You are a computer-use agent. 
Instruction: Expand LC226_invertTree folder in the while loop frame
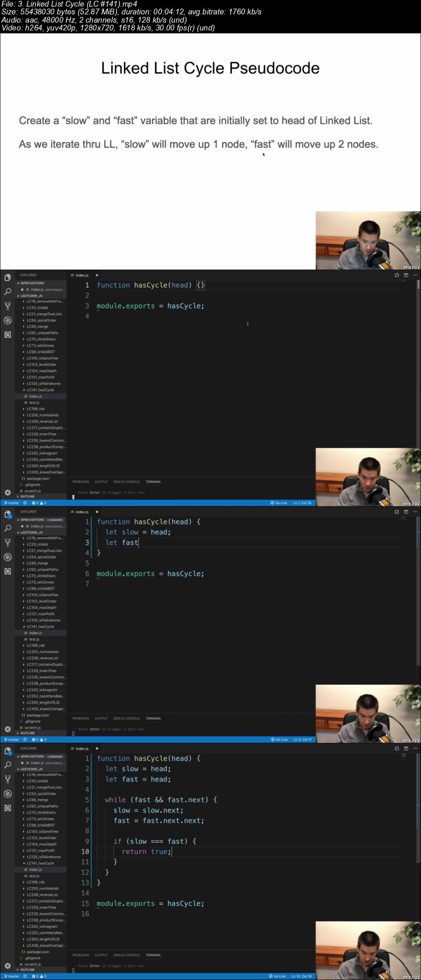[41, 907]
